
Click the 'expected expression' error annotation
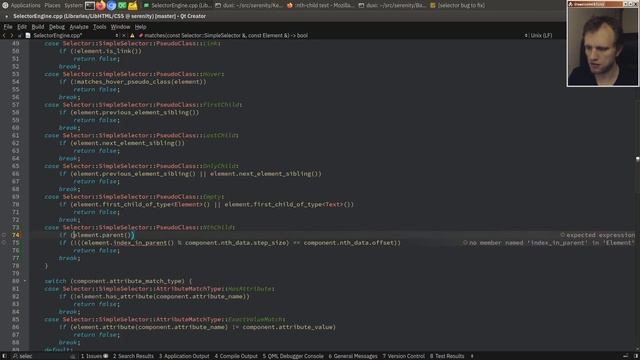coord(598,235)
